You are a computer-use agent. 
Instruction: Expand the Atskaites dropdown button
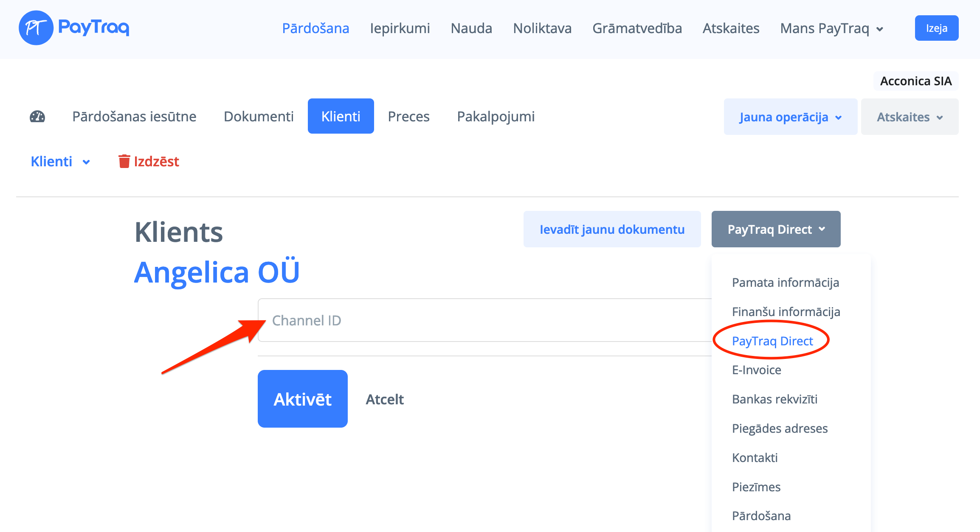point(909,117)
